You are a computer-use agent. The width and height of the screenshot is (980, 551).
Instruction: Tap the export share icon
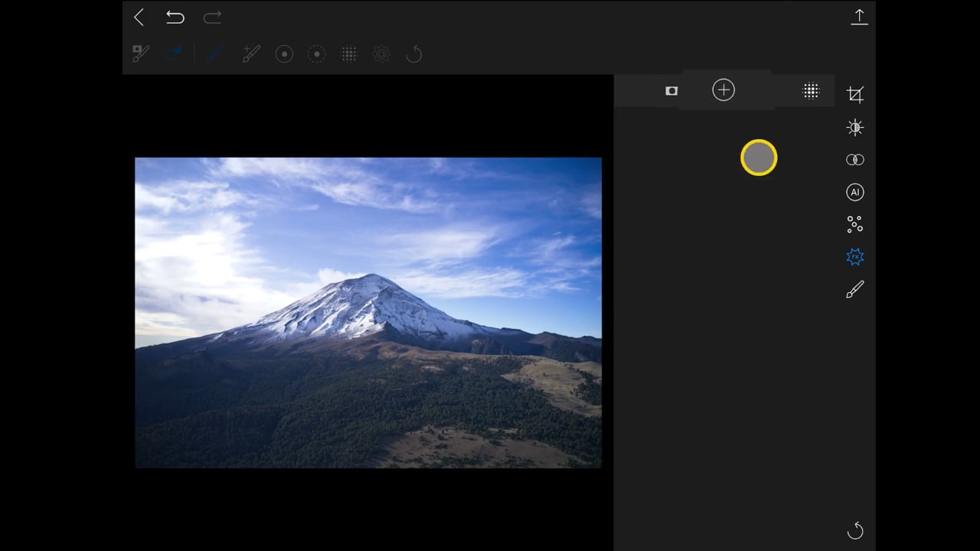(859, 17)
